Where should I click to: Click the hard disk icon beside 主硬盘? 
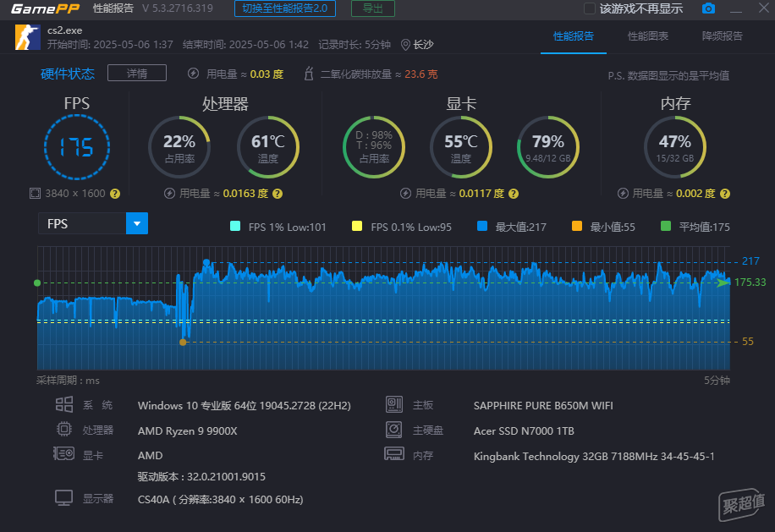click(x=394, y=430)
